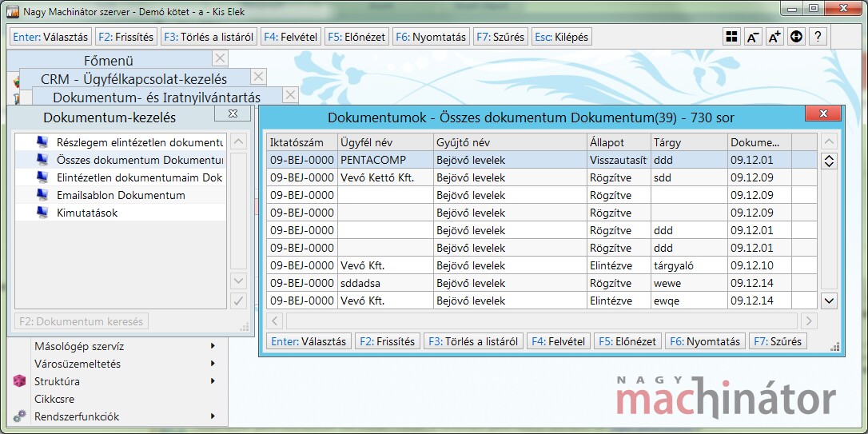The width and height of the screenshot is (868, 434).
Task: Click the round left-right arrow toolbar icon
Action: (796, 37)
